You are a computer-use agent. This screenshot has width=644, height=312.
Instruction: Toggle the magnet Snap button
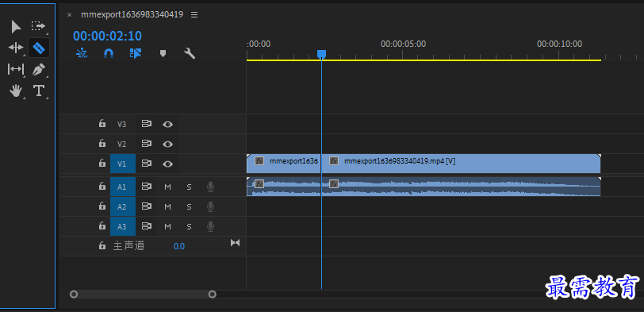[x=109, y=53]
